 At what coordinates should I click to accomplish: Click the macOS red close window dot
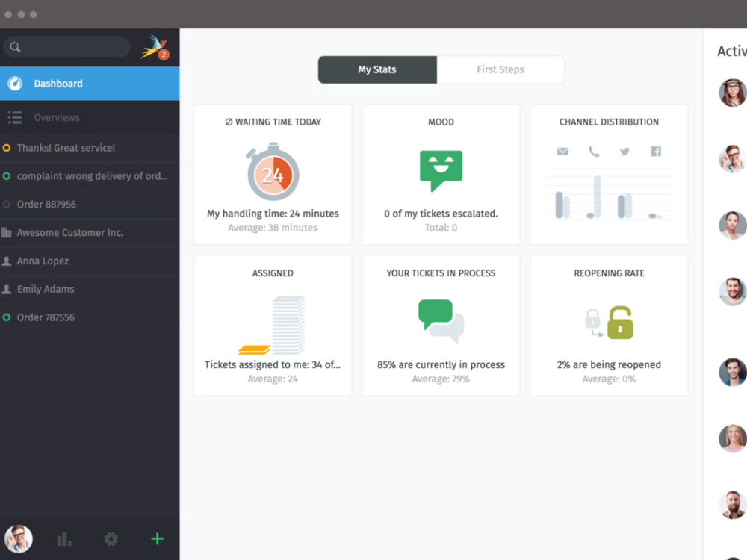pos(8,15)
